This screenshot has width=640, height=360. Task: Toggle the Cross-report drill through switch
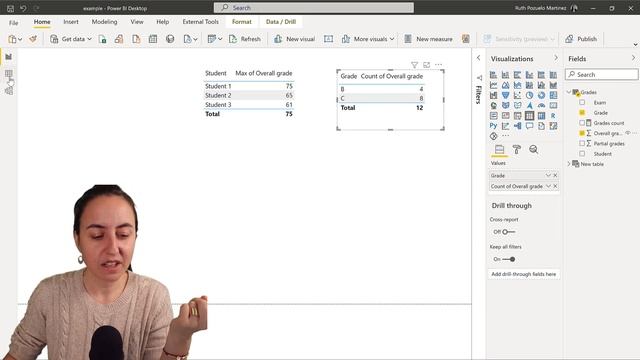click(x=509, y=232)
